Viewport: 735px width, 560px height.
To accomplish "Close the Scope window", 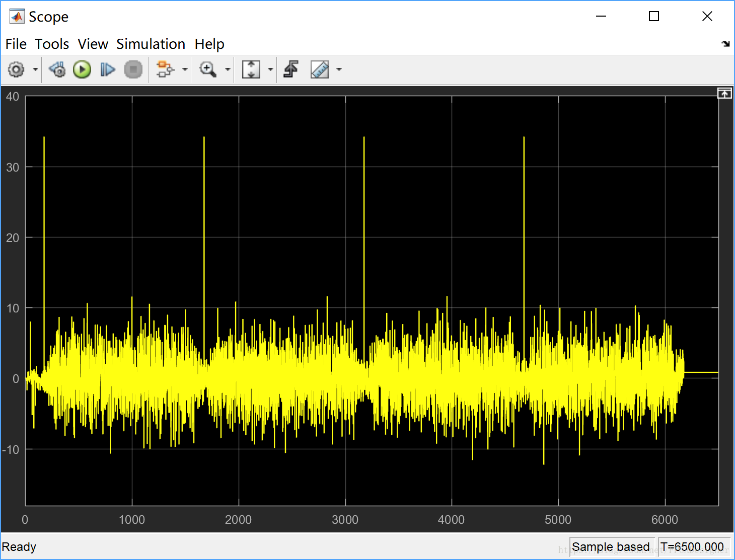I will (x=707, y=17).
